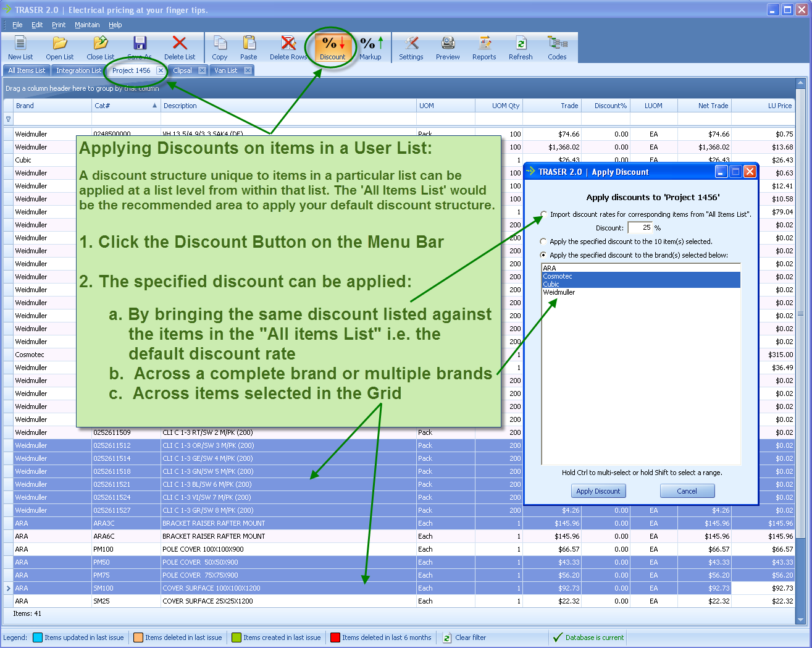This screenshot has width=812, height=648.
Task: Select apply discount to selected items radio
Action: click(543, 242)
